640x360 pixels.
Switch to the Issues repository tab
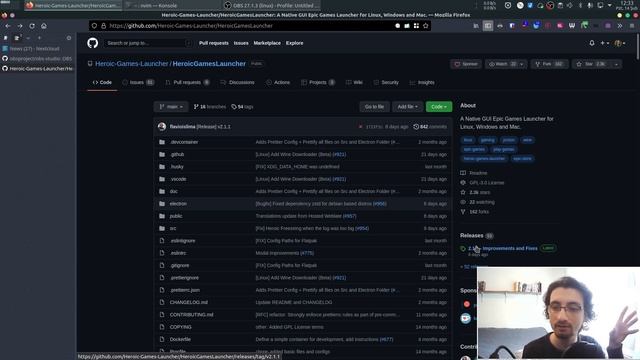click(138, 82)
